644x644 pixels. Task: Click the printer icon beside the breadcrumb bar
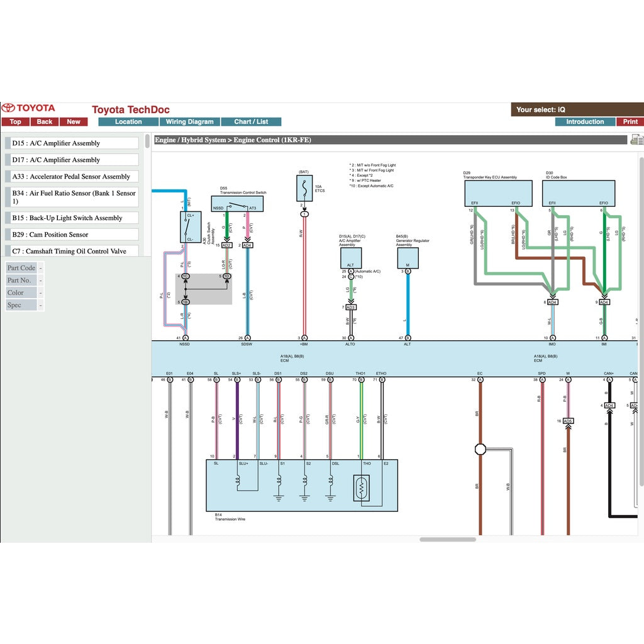click(x=636, y=140)
